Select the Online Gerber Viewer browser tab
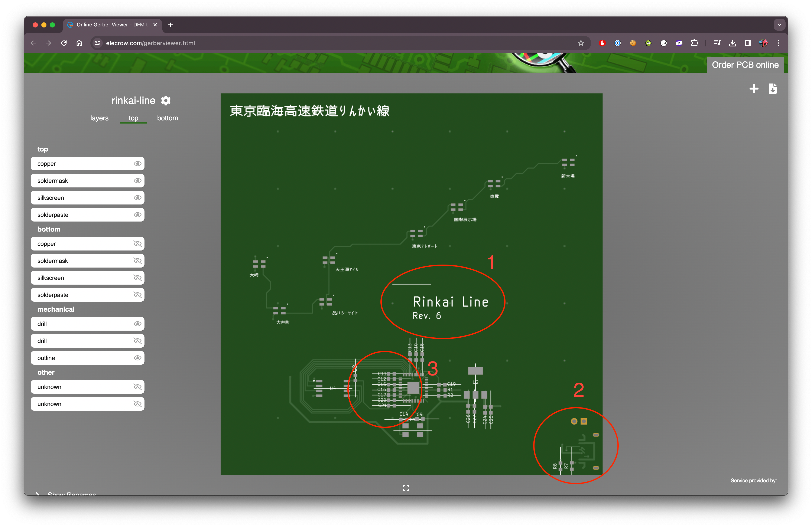The image size is (812, 527). pyautogui.click(x=112, y=24)
